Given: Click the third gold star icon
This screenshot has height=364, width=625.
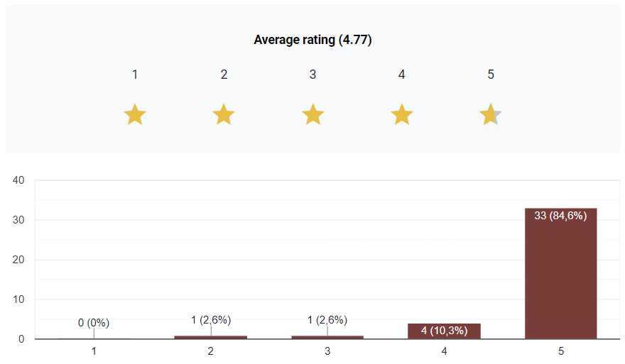Looking at the screenshot, I should tap(312, 114).
